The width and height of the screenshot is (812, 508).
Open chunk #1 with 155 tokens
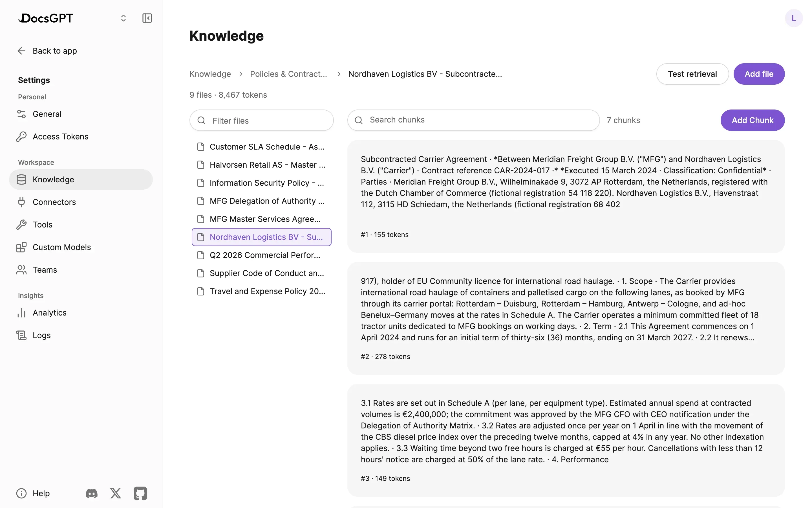(566, 196)
